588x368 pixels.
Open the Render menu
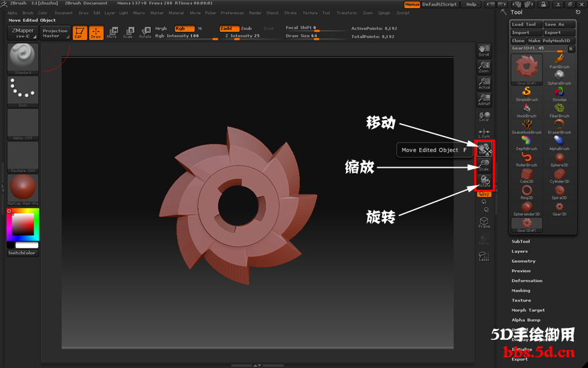[x=255, y=13]
